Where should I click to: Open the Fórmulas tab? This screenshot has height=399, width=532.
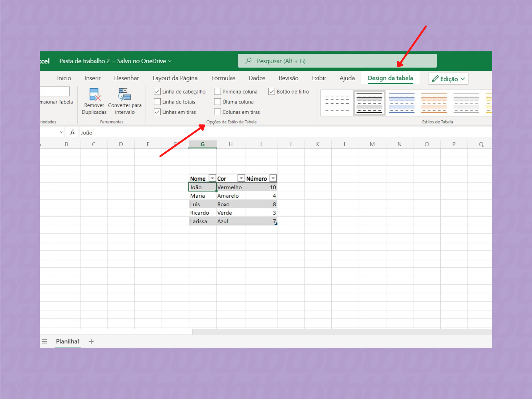click(x=223, y=78)
